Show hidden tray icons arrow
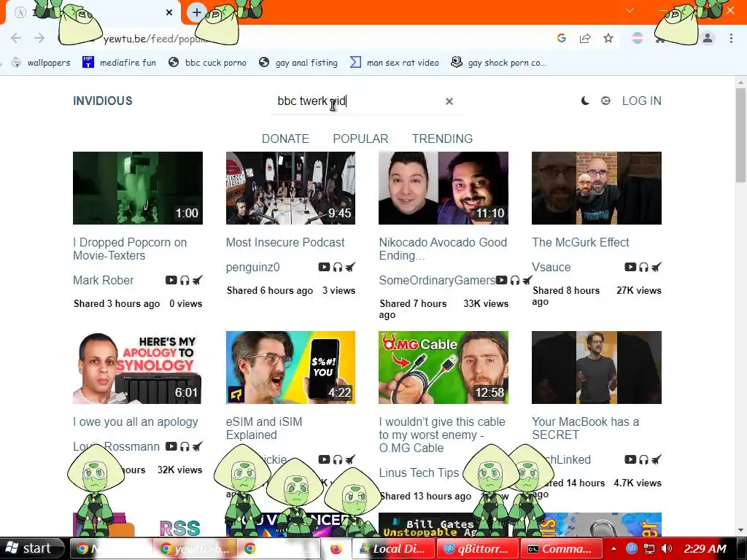 (x=614, y=548)
